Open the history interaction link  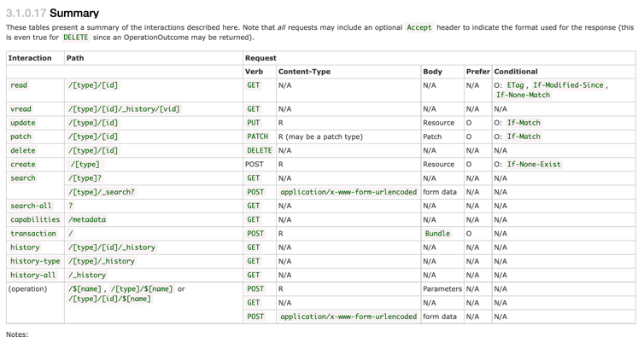25,247
